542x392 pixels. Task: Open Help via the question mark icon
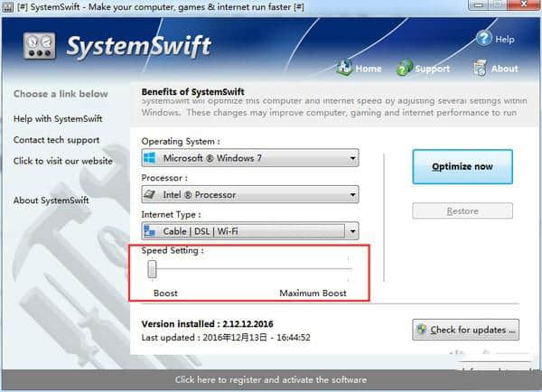[483, 38]
